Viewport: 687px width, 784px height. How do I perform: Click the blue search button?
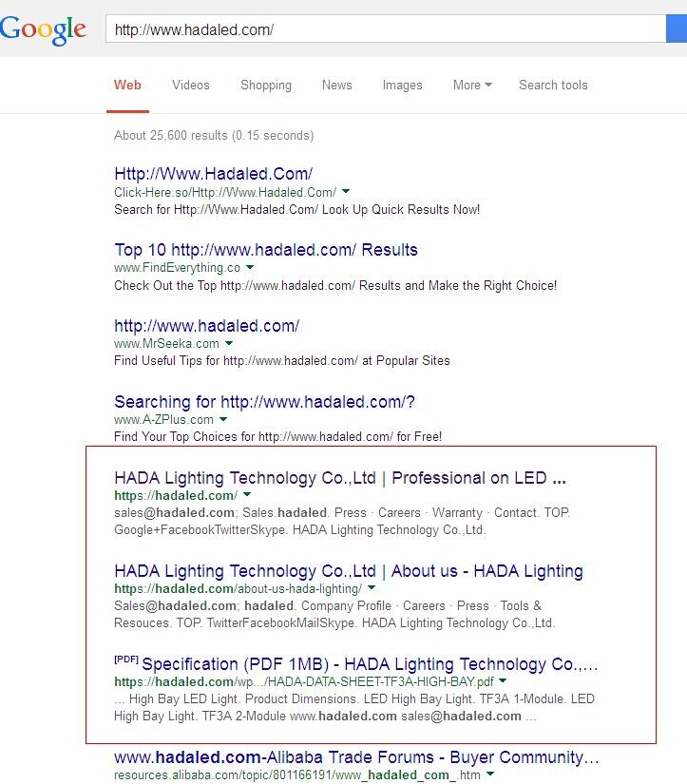click(x=677, y=29)
